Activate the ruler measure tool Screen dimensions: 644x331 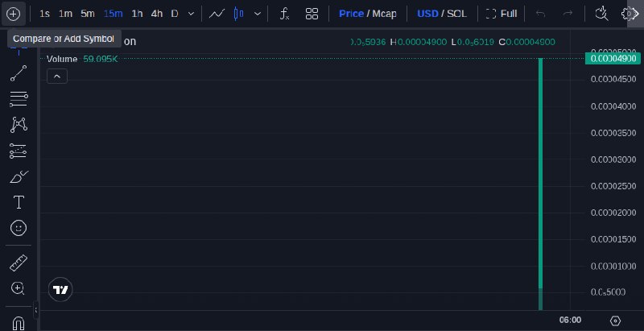tap(19, 263)
